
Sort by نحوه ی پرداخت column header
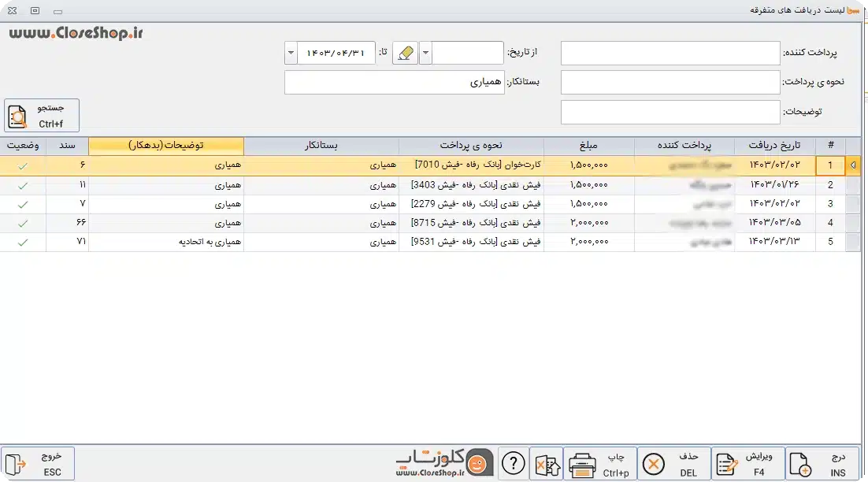tap(471, 146)
